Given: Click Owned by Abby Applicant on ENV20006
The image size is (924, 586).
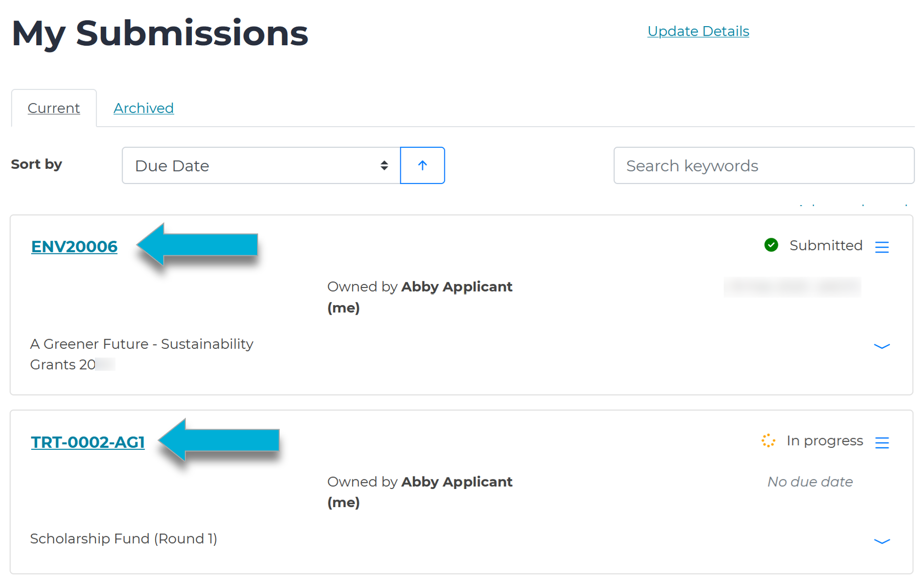Looking at the screenshot, I should tap(420, 286).
